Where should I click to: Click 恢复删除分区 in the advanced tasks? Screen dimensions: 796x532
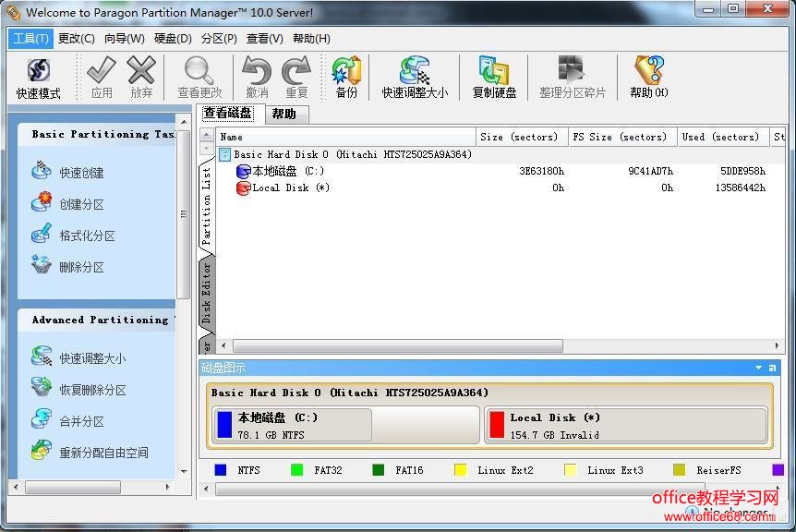tap(92, 390)
